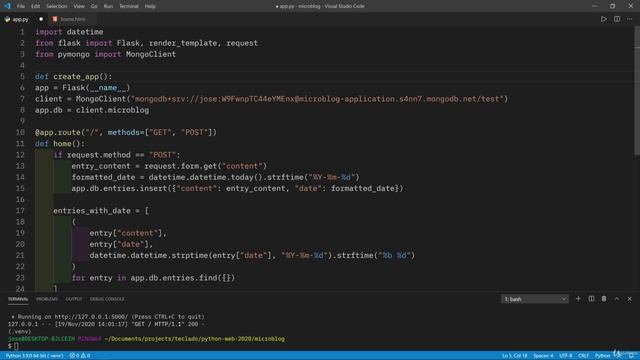Screen dimensions: 640x360
Task: Click "def home():" on line 11
Action: (60, 144)
